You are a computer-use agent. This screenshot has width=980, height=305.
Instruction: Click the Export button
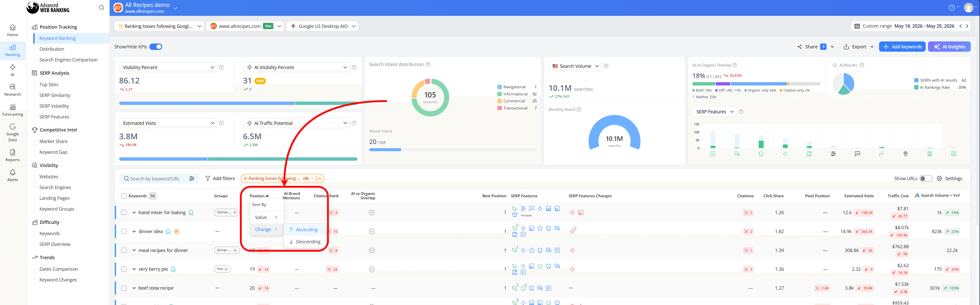pos(858,47)
